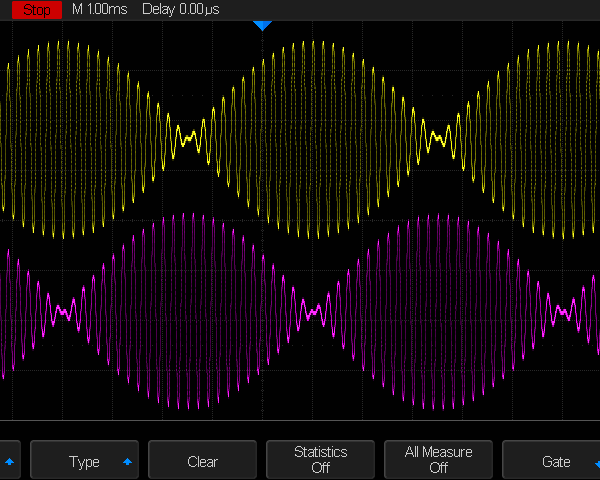The image size is (600, 480).
Task: Open the measurement Type selector
Action: (85, 461)
